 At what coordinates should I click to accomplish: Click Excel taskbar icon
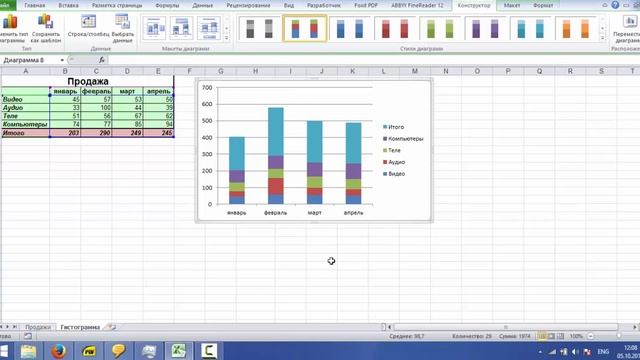(x=178, y=351)
